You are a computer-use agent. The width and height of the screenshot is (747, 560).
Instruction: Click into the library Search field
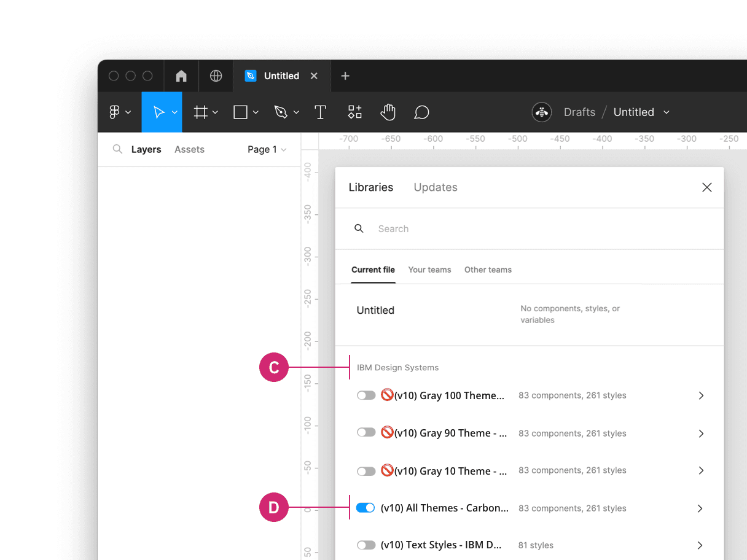click(393, 228)
